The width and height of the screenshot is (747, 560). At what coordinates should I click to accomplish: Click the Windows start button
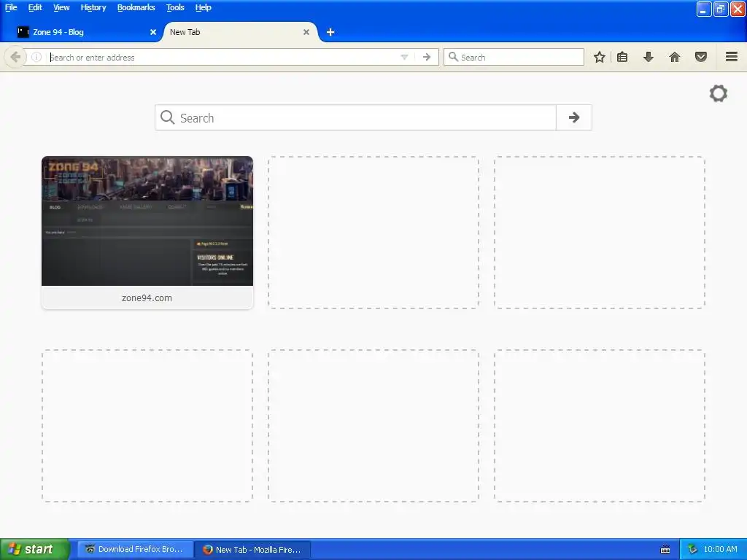(34, 549)
